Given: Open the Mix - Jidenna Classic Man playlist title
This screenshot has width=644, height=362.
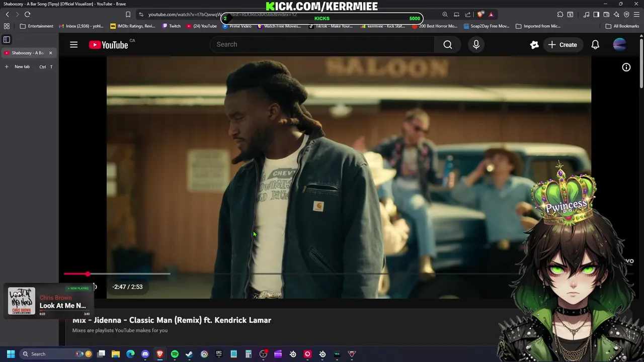Looking at the screenshot, I should pos(172,320).
